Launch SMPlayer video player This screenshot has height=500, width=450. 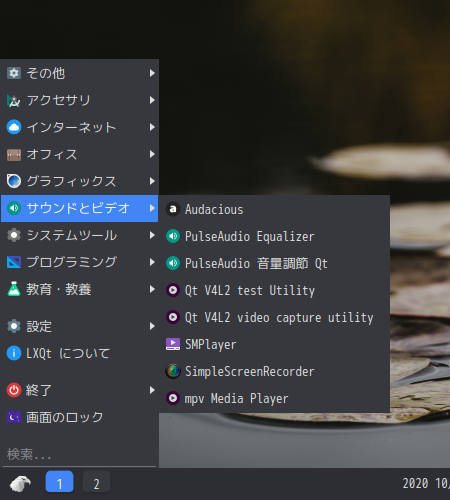(274, 344)
